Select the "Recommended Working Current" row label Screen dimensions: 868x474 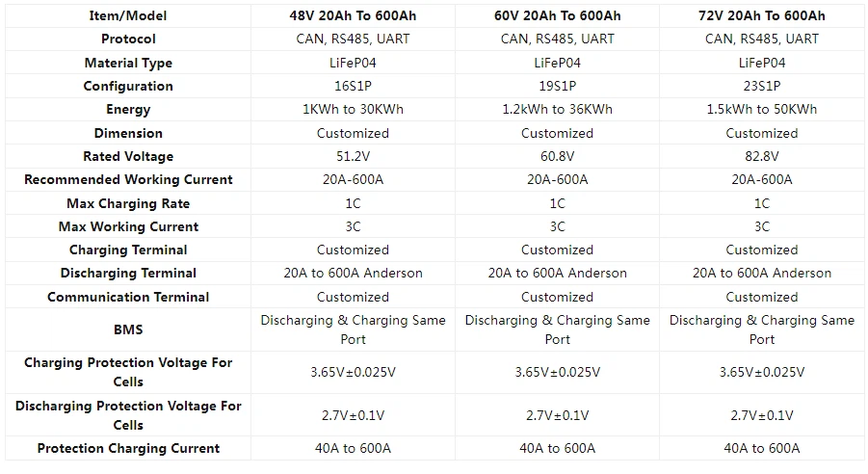128,179
